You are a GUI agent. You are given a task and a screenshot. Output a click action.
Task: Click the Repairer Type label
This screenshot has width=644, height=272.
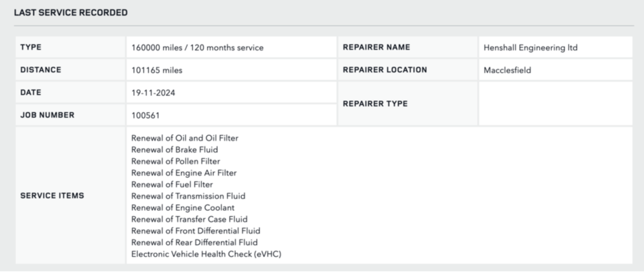(x=375, y=104)
